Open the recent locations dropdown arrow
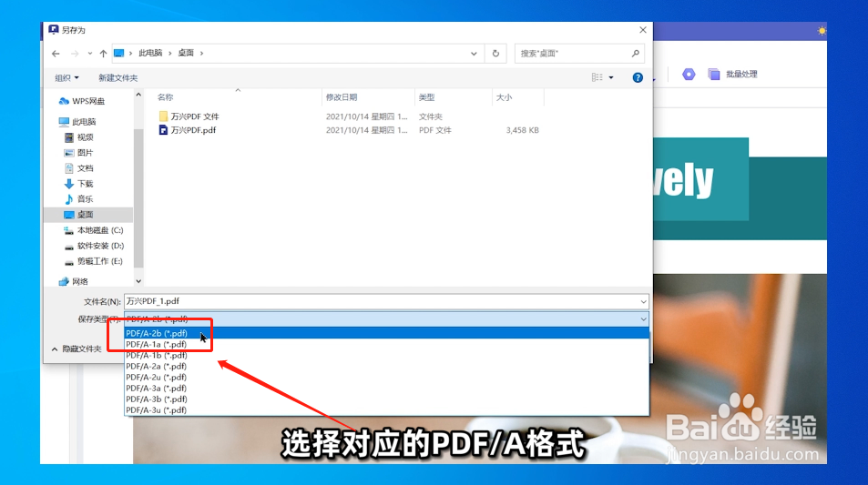Screen dimensions: 868x485 click(x=89, y=54)
